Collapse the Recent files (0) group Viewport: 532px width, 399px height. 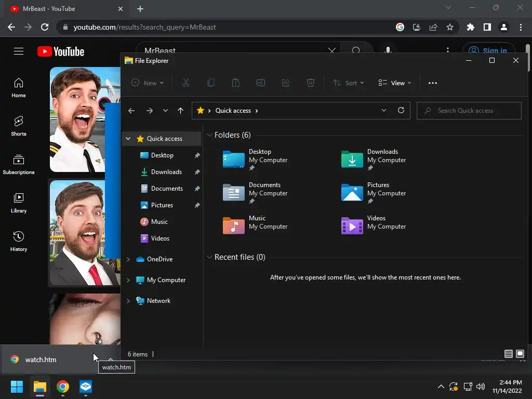click(209, 257)
